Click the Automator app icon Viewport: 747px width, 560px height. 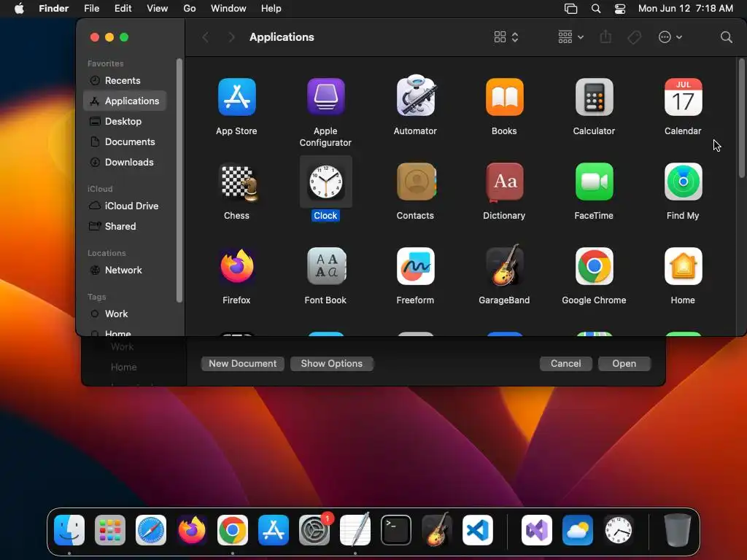coord(415,96)
